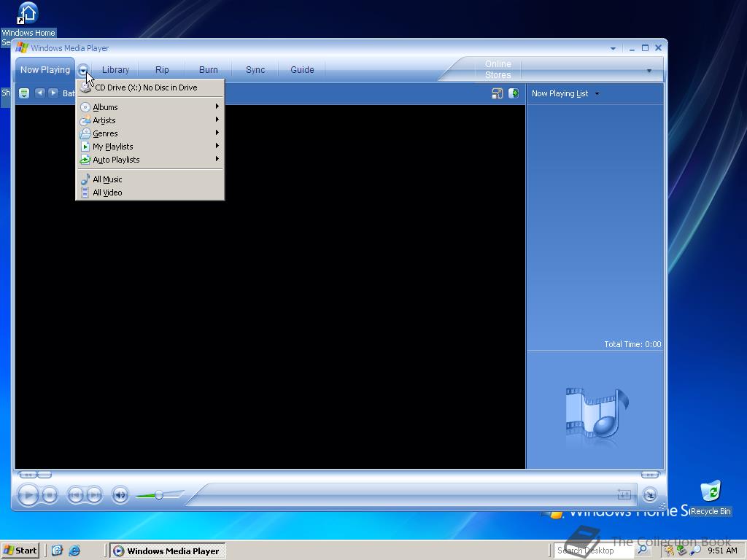Image resolution: width=747 pixels, height=560 pixels.
Task: Click the Genres icon in the menu
Action: click(x=85, y=133)
